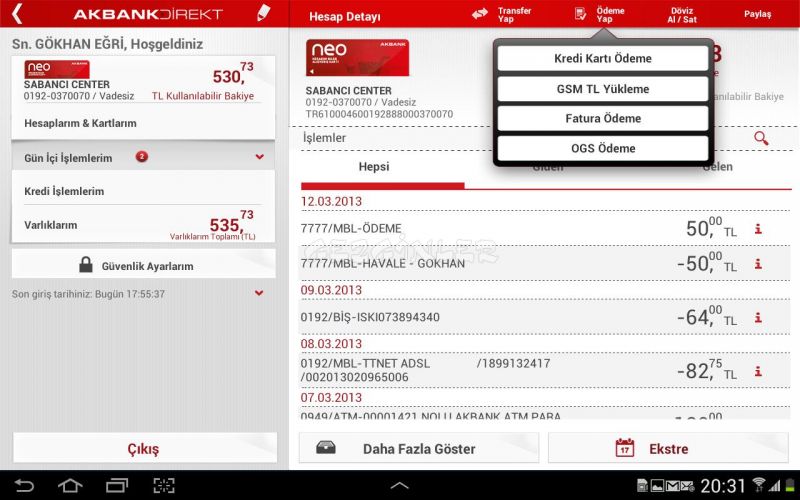Open Döviz Al / Sat
This screenshot has height=500, width=800.
pyautogui.click(x=682, y=15)
